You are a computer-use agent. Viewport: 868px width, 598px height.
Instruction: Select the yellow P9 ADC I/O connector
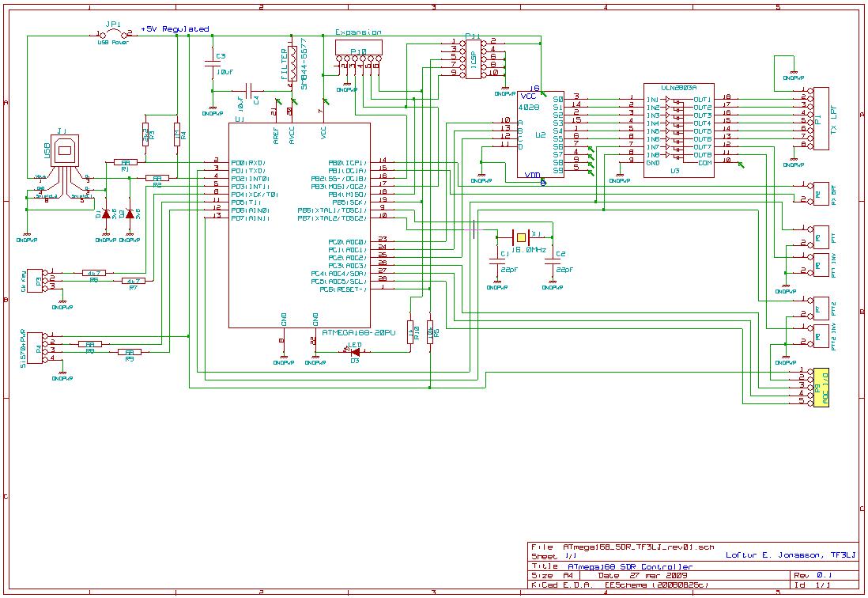click(819, 386)
